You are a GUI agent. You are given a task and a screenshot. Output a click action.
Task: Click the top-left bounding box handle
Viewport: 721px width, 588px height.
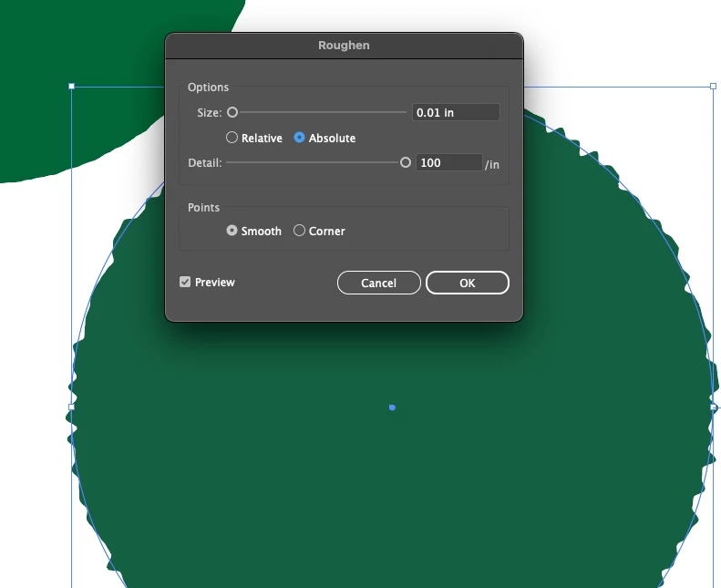pyautogui.click(x=71, y=86)
